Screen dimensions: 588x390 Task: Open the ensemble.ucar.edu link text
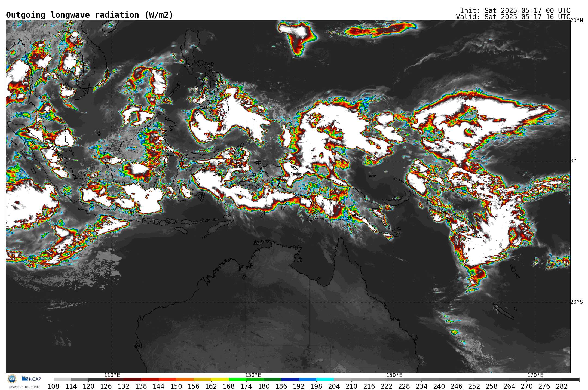point(24,387)
